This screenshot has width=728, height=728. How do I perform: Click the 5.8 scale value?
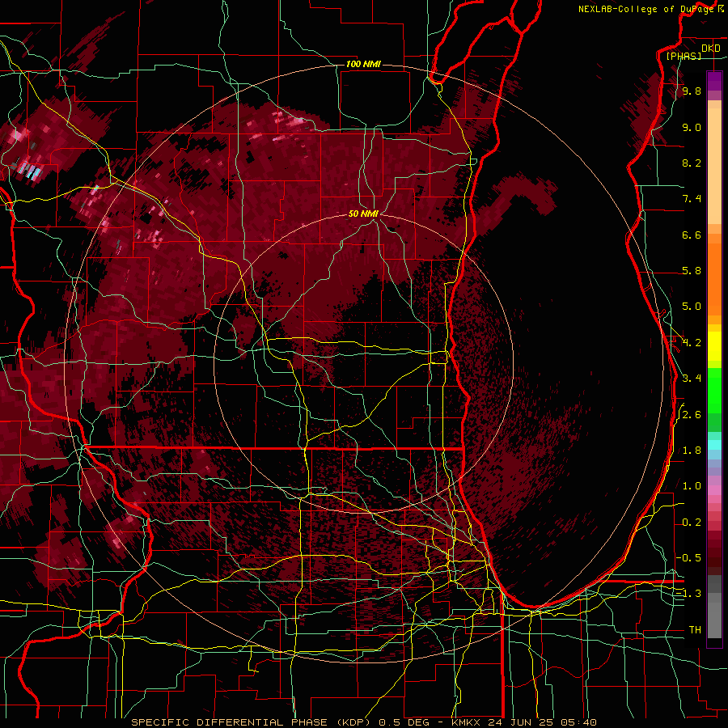(692, 271)
